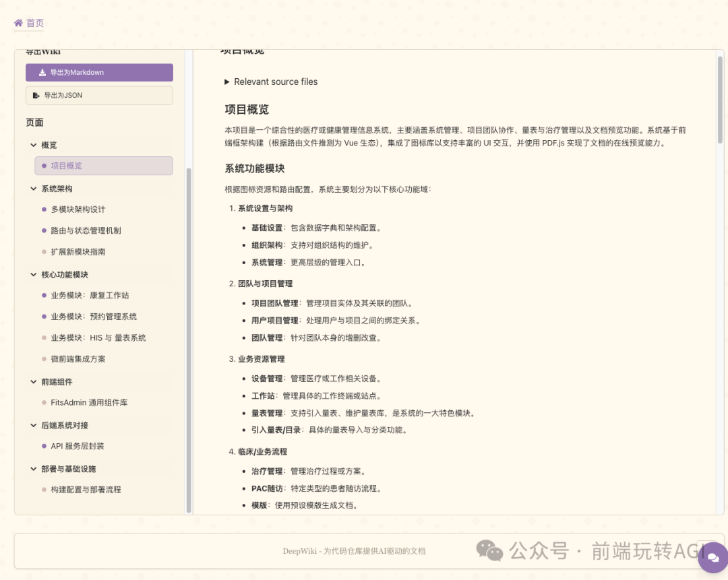Click the DeepWiki link in the footer
This screenshot has width=728, height=580.
click(299, 552)
